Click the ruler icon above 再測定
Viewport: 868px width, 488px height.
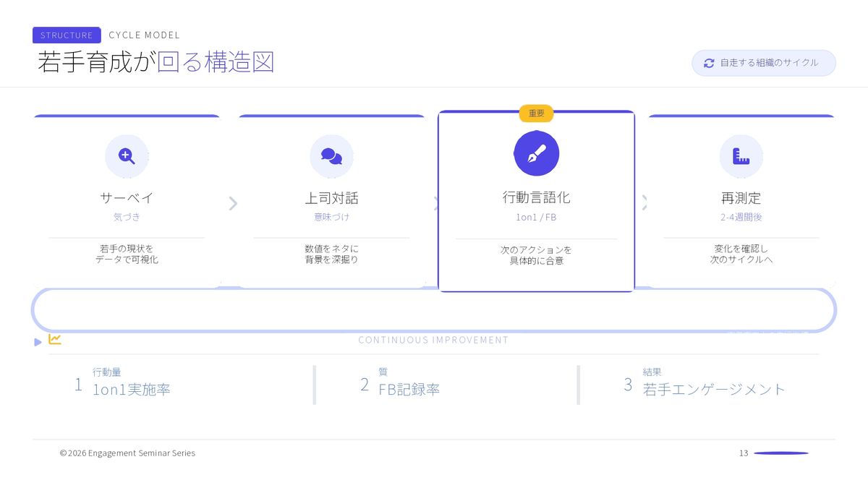click(741, 156)
